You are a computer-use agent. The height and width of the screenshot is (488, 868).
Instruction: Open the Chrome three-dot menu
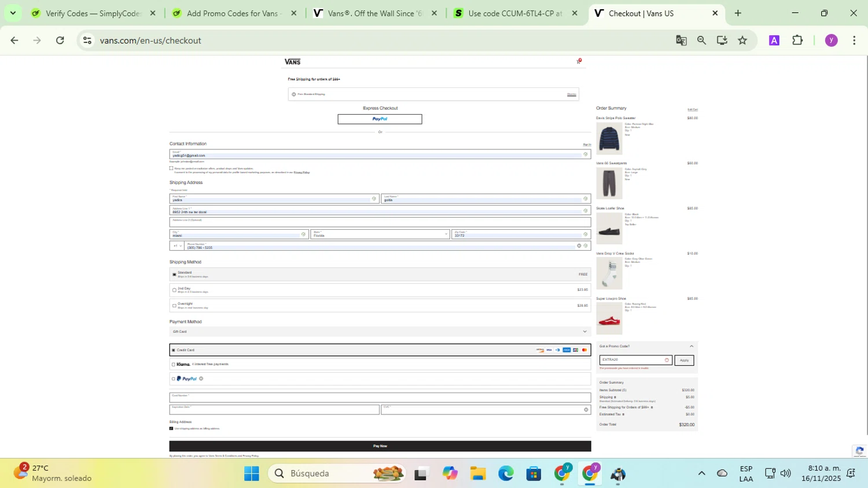point(854,41)
